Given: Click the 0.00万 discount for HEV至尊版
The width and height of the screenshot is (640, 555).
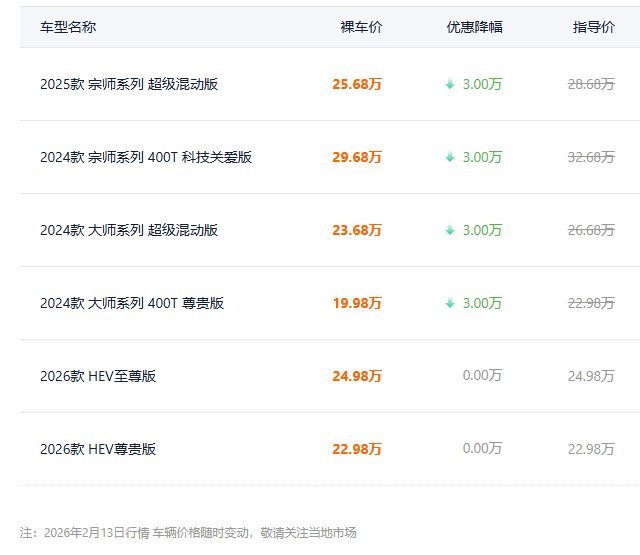Looking at the screenshot, I should (x=482, y=377).
